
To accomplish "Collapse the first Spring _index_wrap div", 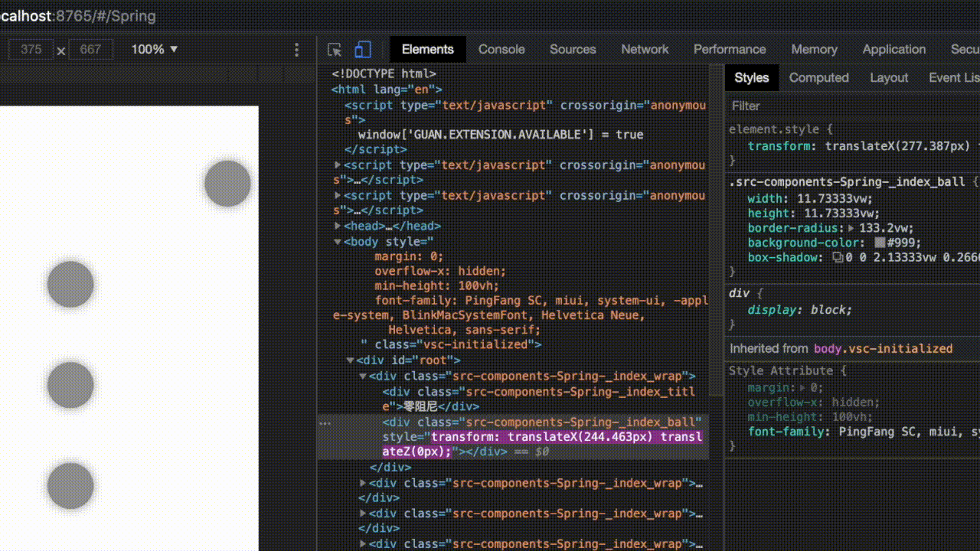I will [x=363, y=376].
